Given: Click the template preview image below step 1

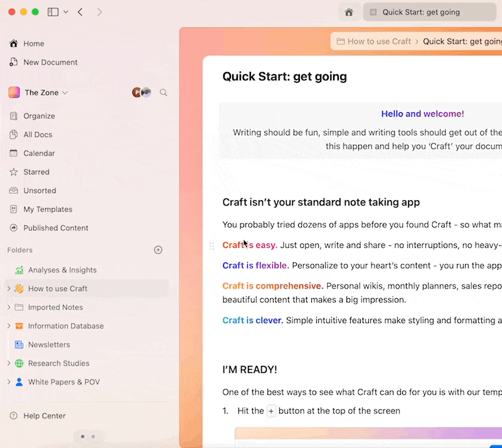Looking at the screenshot, I should [368, 437].
